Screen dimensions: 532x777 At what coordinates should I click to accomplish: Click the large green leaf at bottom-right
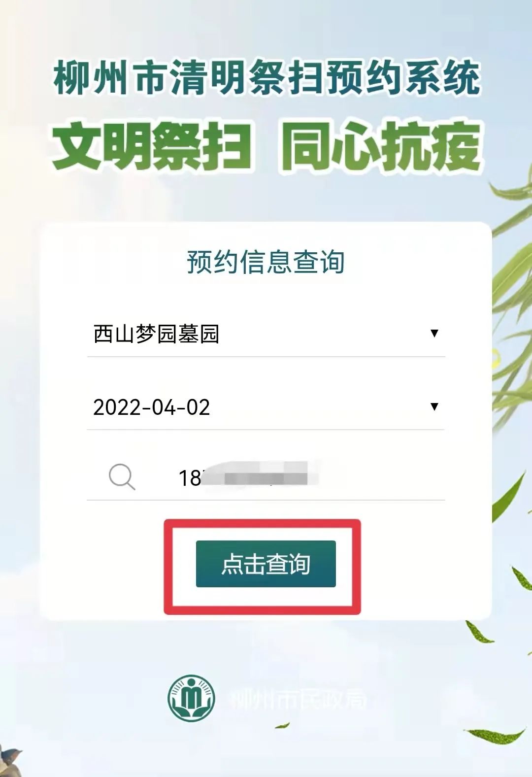click(x=495, y=735)
